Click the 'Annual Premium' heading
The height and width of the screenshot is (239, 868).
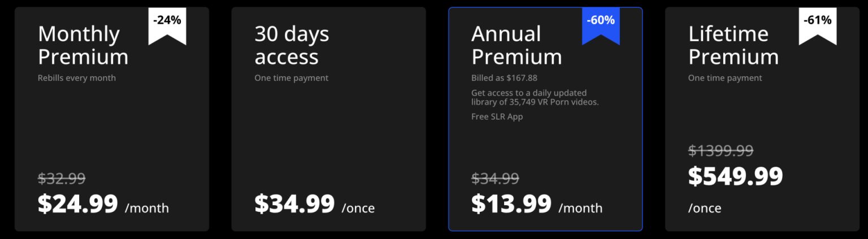coord(517,45)
